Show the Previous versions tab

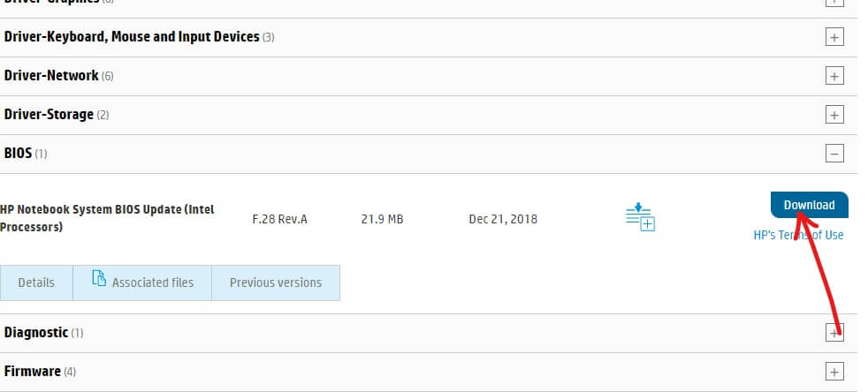(276, 283)
